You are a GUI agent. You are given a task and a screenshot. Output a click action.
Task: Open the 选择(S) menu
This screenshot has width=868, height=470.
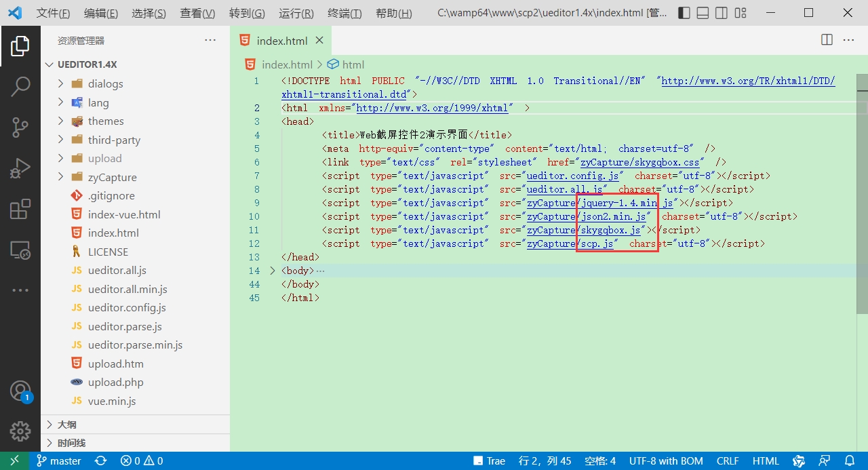(149, 14)
